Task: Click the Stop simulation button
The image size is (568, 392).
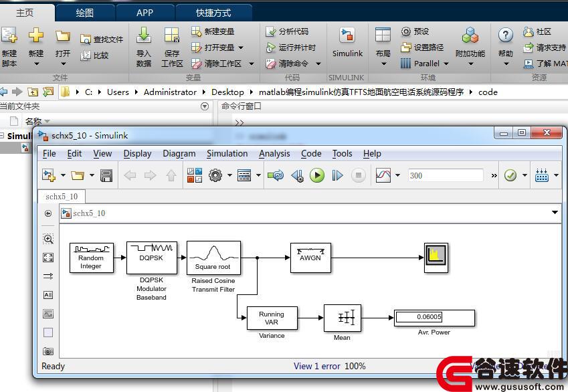Action: pos(358,176)
